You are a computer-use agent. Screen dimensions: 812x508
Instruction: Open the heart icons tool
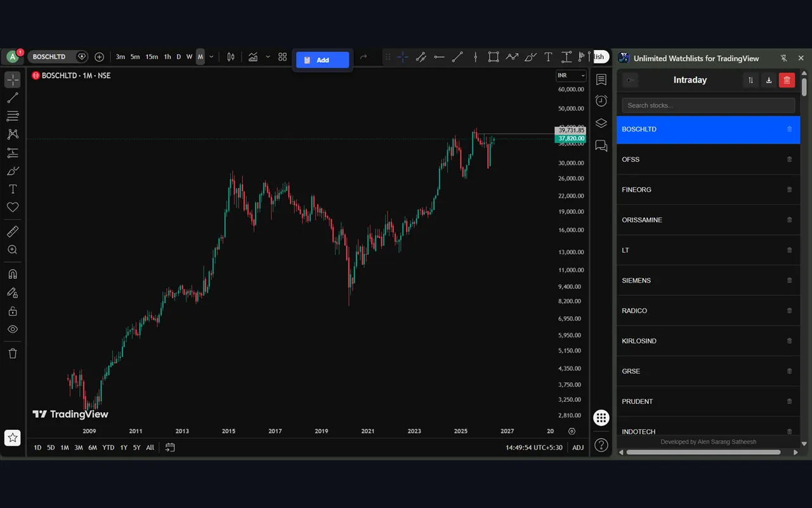pos(13,207)
